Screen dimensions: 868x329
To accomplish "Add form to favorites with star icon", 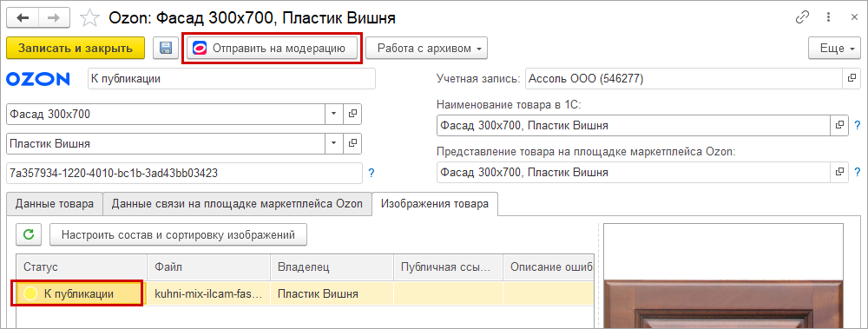I will [89, 18].
